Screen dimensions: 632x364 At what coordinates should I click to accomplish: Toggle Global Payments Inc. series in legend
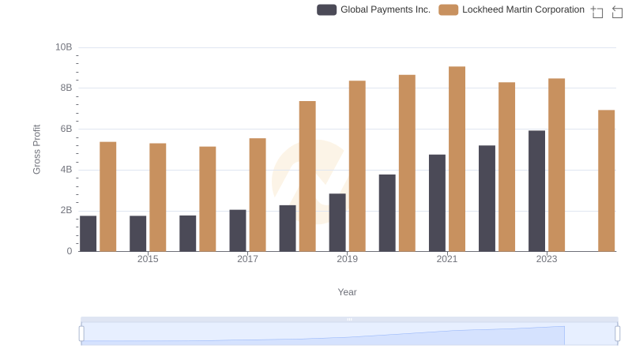374,9
